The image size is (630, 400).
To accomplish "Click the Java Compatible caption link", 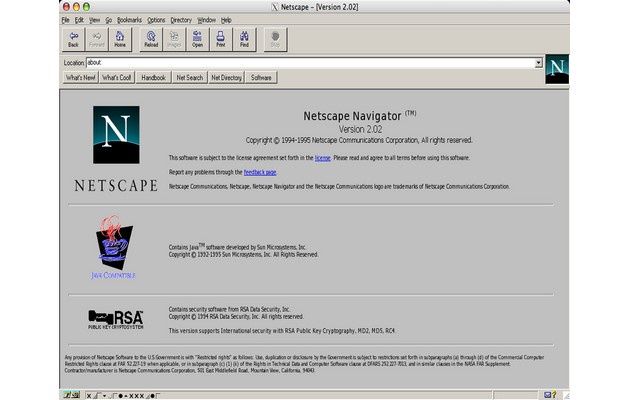I will pyautogui.click(x=113, y=276).
